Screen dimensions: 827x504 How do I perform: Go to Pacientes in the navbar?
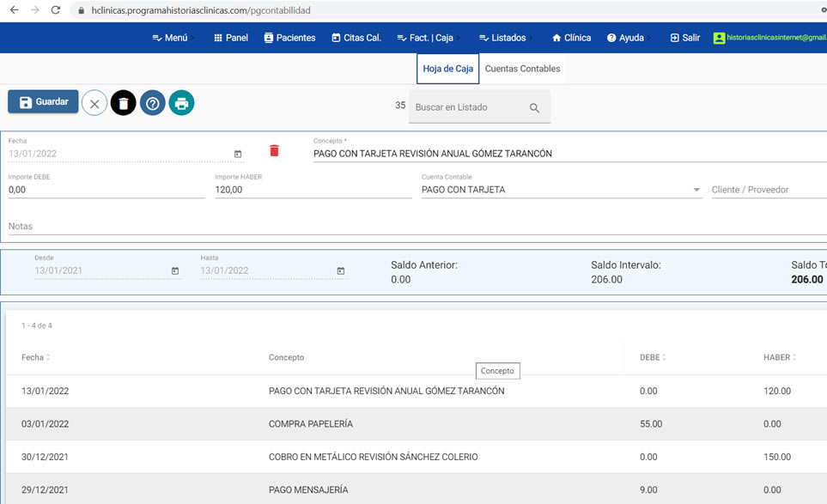coord(289,38)
